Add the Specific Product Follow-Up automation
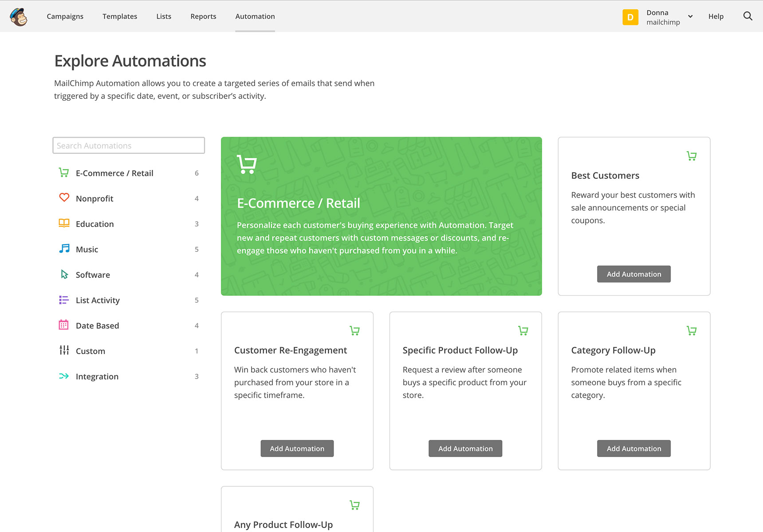This screenshot has width=763, height=532. coord(465,449)
